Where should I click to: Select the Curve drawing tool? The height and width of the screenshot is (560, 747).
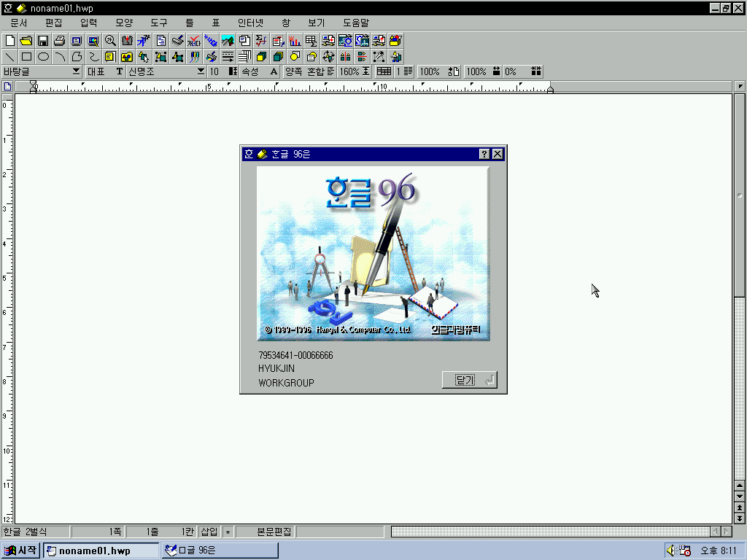93,57
